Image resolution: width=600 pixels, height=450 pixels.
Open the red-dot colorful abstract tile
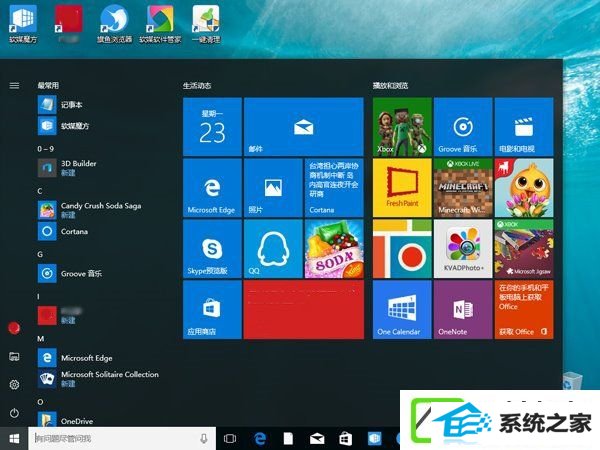pyautogui.click(x=402, y=249)
